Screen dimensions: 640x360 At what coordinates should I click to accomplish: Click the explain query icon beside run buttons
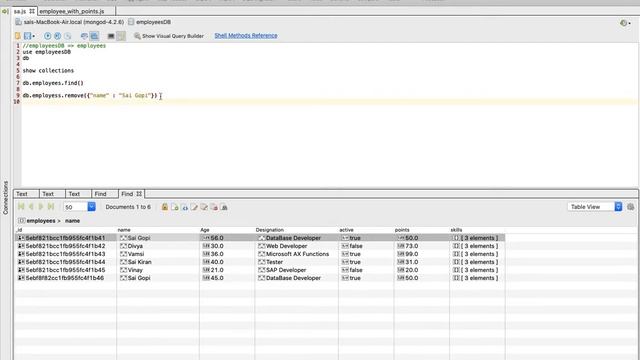[68, 36]
